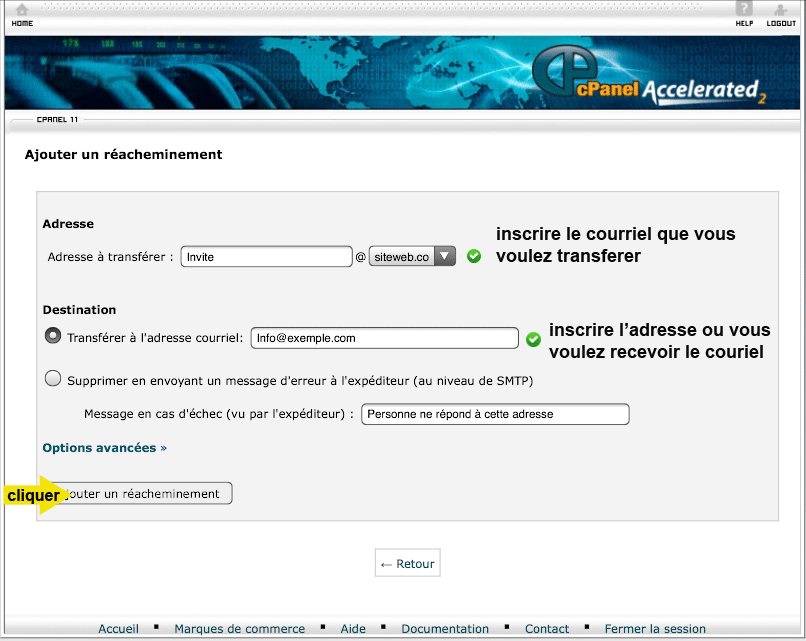Screen dimensions: 806x641
Task: Open 'Marques de commerce' footer link
Action: (240, 629)
